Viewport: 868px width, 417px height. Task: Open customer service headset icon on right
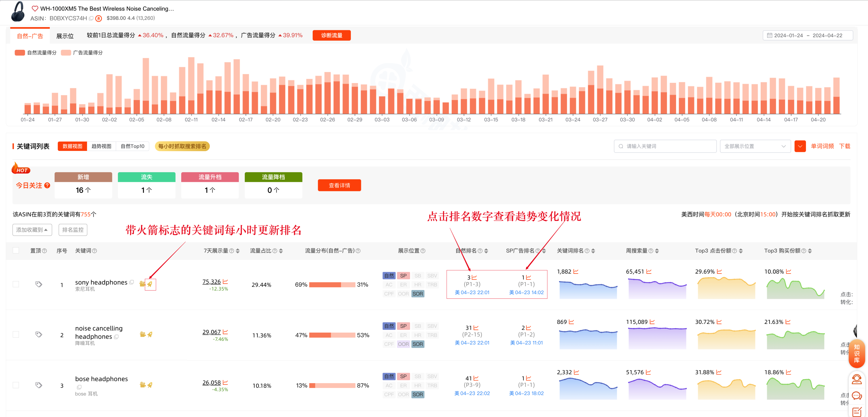(857, 380)
